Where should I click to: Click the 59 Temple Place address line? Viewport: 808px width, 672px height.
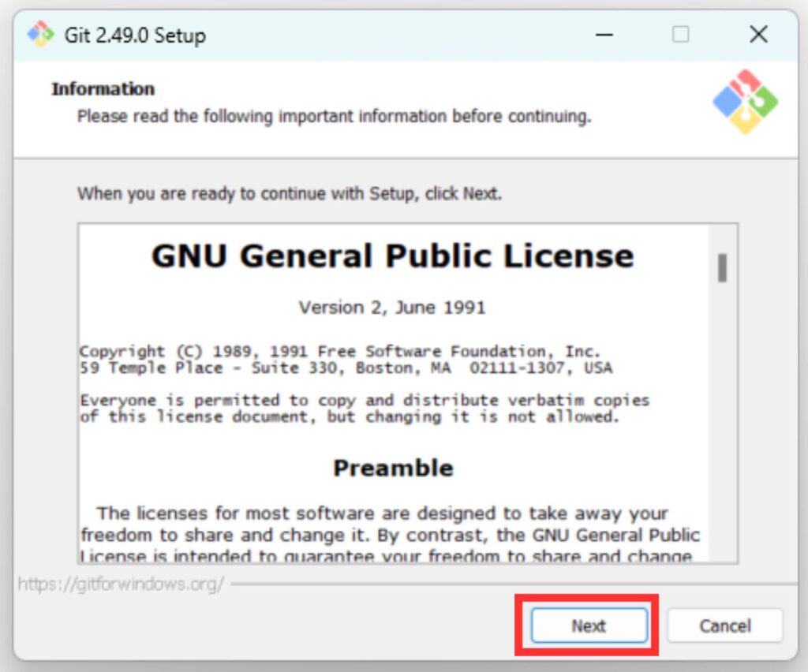point(346,368)
